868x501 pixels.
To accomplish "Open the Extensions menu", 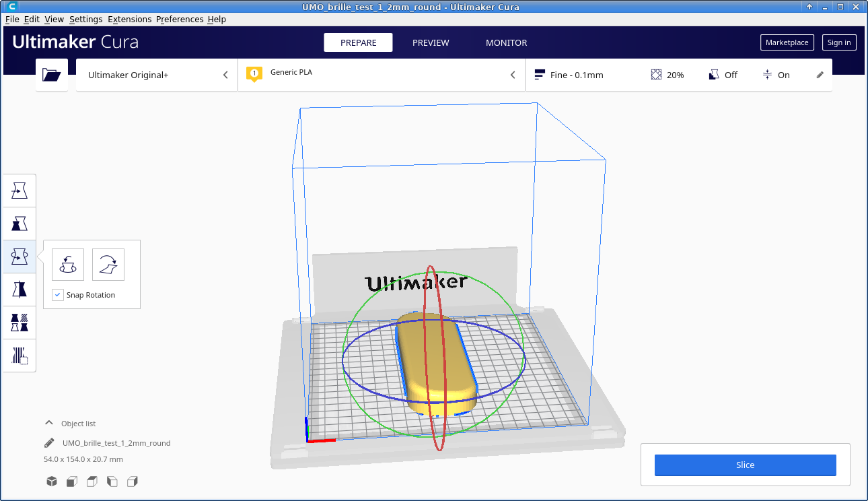I will point(130,20).
